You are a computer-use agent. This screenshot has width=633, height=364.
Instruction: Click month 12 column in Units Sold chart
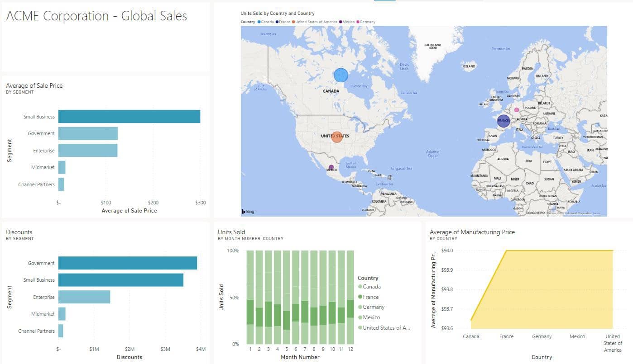point(350,297)
